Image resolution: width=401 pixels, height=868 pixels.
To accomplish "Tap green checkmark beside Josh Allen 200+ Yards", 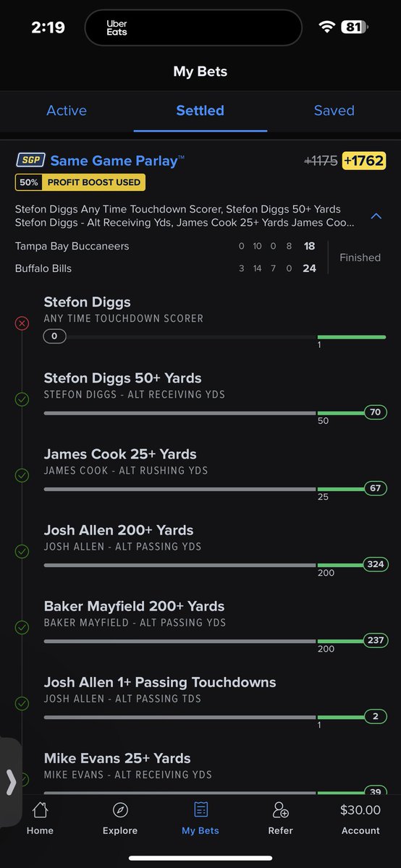I will point(22,551).
